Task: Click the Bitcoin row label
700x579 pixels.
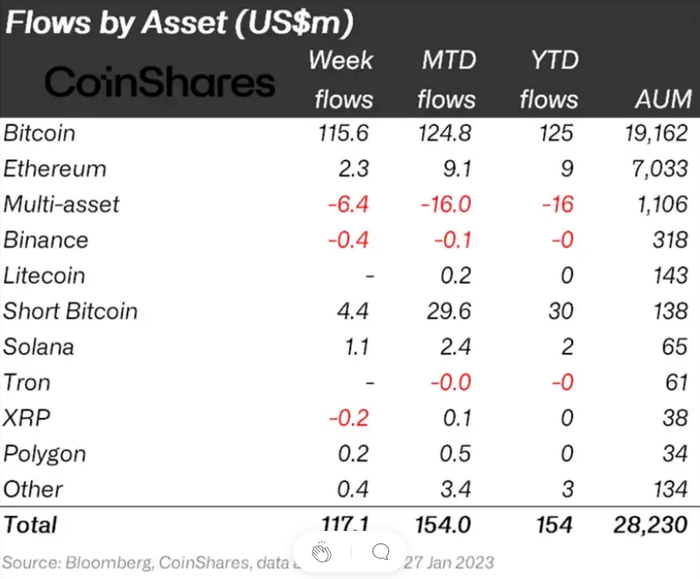Action: 40,133
